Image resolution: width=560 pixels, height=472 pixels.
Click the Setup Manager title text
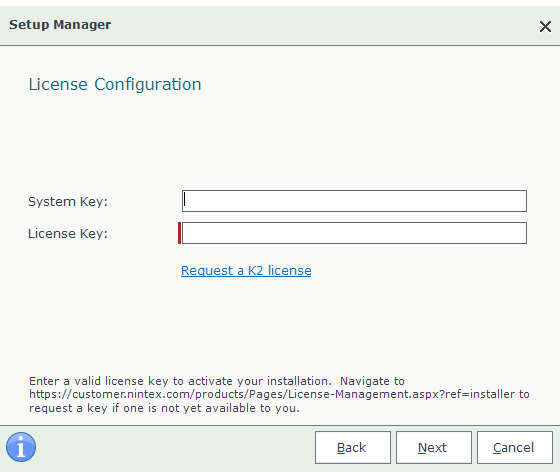(60, 25)
